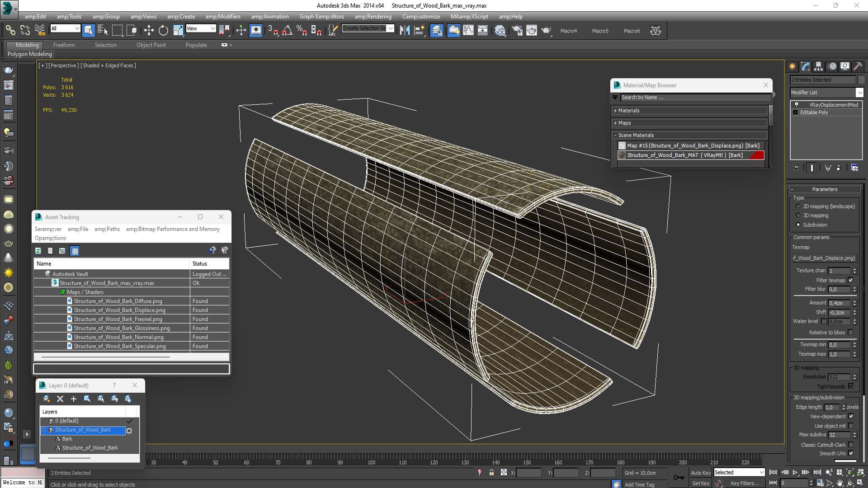Activate the Select and Rotate tool
Viewport: 868px width, 488px height.
tap(163, 31)
